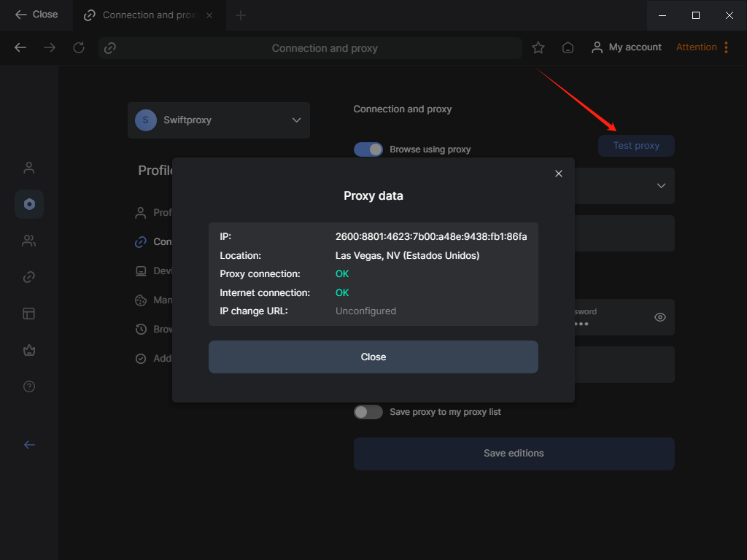Expand the proxy type dropdown chevron

point(661,186)
